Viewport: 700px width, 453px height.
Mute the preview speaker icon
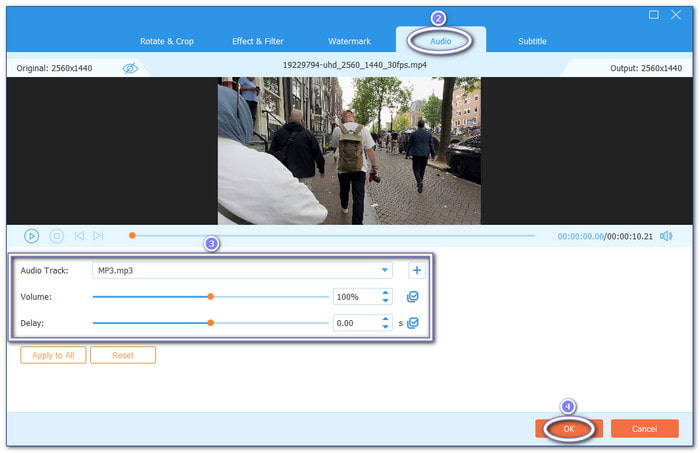[666, 236]
